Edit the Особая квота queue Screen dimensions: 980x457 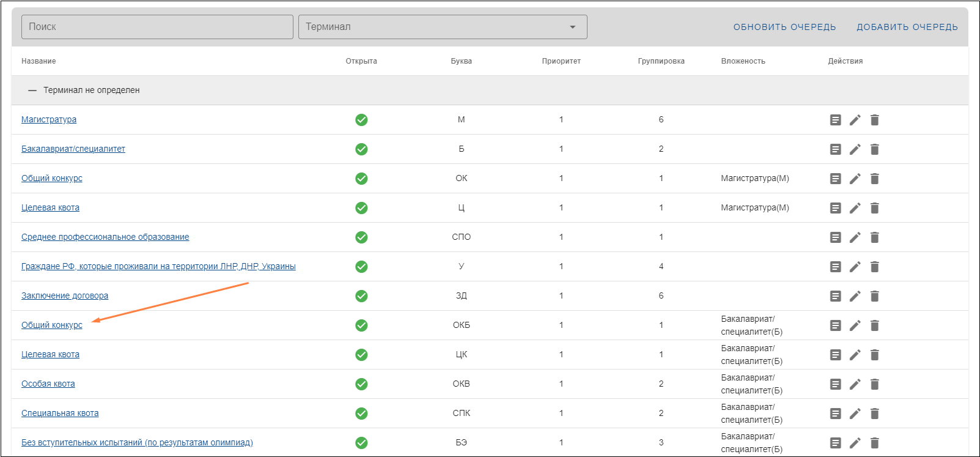pos(855,384)
